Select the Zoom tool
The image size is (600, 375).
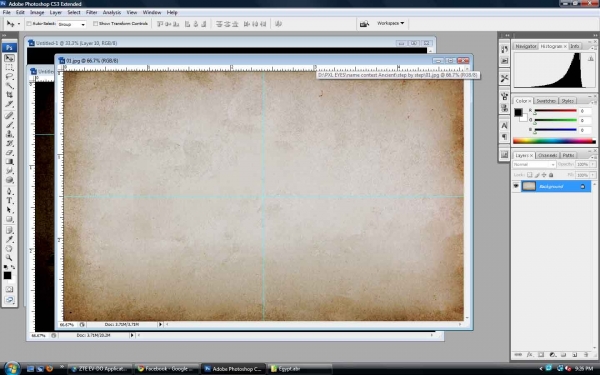(x=9, y=258)
